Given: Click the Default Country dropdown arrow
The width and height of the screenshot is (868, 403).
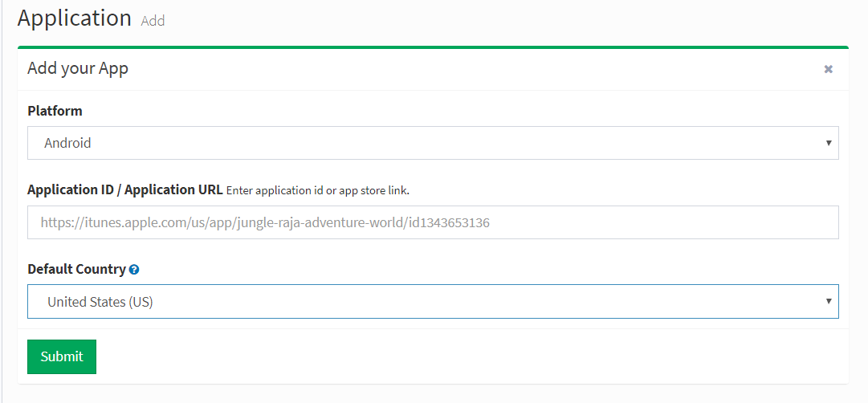Looking at the screenshot, I should 828,301.
